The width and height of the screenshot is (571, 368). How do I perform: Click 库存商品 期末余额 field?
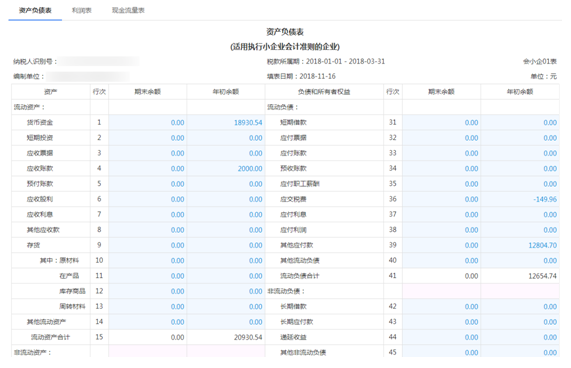point(147,291)
